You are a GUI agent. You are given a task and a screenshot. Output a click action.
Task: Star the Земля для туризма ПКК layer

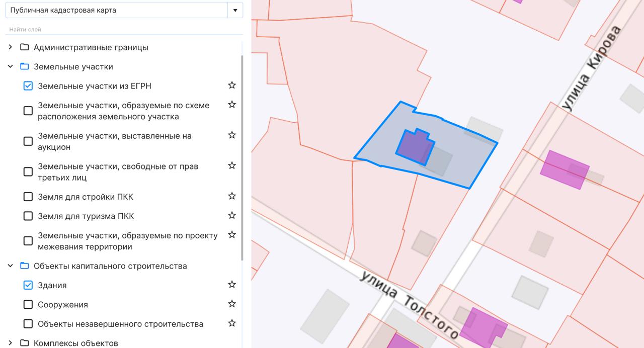[x=232, y=215]
